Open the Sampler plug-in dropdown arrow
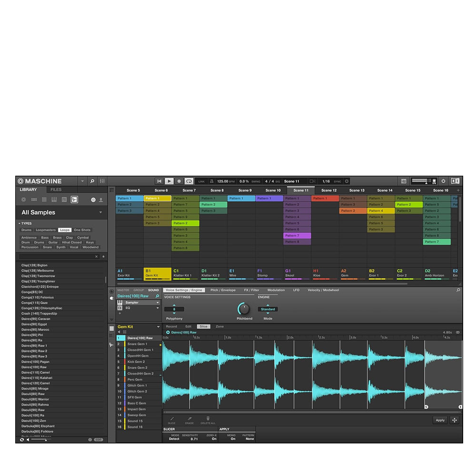This screenshot has height=476, width=476. [x=158, y=302]
